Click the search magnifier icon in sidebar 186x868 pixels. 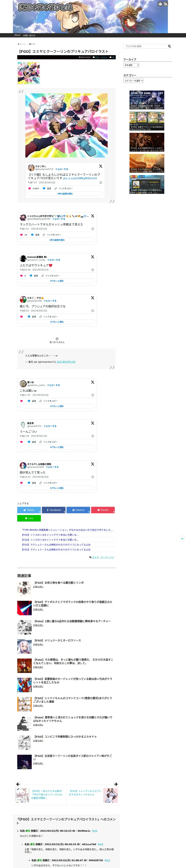[169, 46]
